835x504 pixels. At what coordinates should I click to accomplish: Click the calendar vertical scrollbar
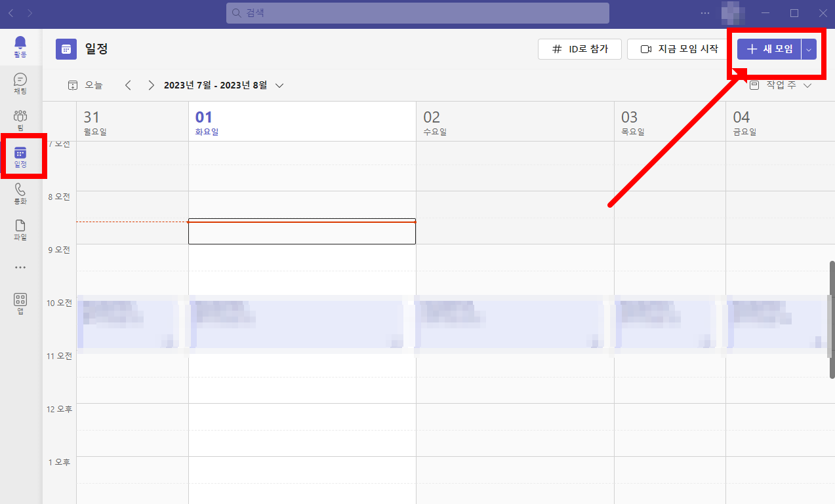[832, 319]
